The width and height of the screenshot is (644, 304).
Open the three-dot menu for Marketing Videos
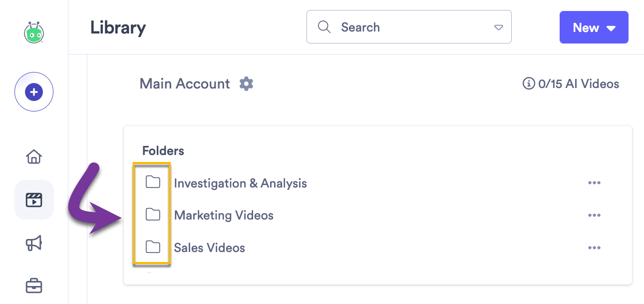pyautogui.click(x=594, y=215)
